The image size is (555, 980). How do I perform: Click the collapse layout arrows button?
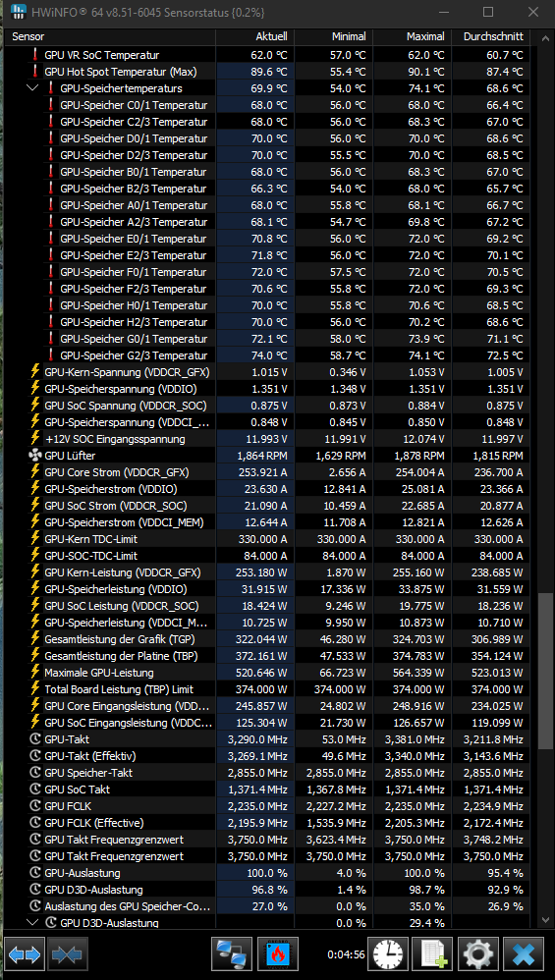coord(68,954)
